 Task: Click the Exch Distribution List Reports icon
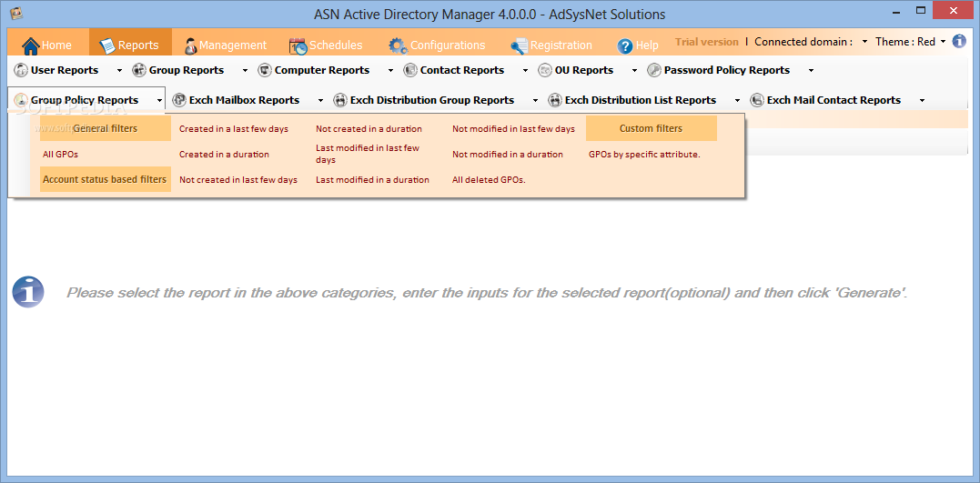point(555,100)
